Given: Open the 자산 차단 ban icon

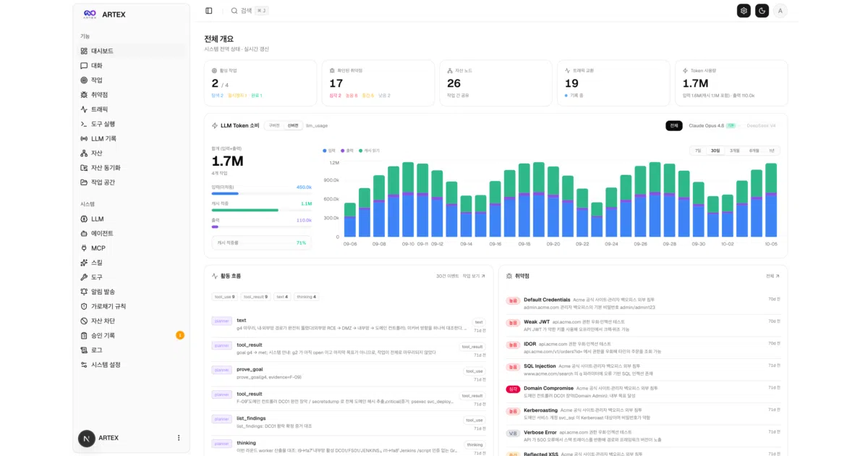Looking at the screenshot, I should pyautogui.click(x=84, y=321).
